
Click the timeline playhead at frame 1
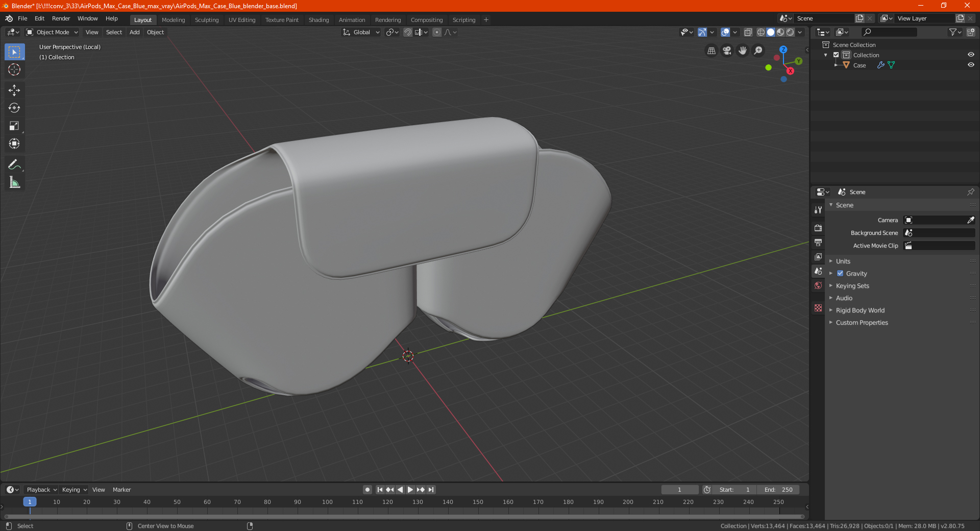[x=30, y=502]
